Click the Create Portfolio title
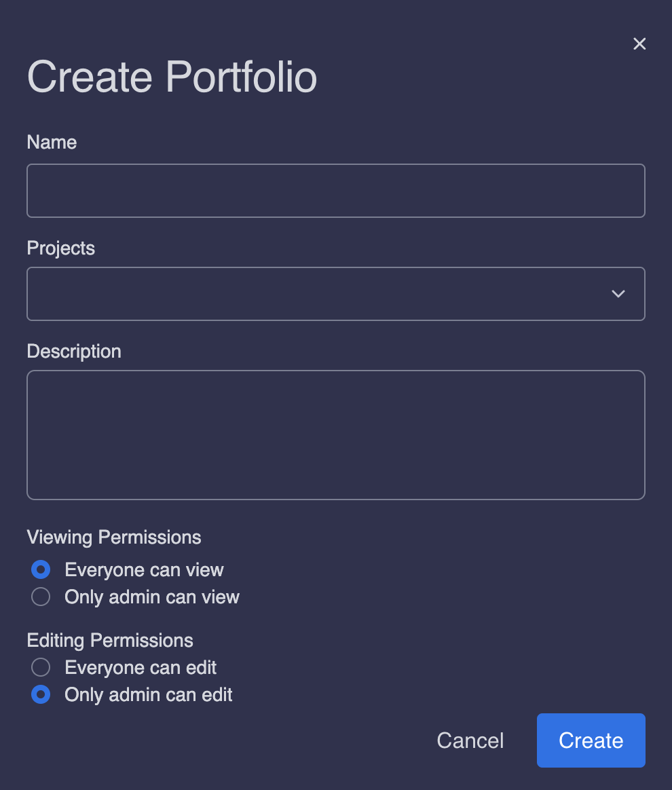The image size is (672, 790). coord(172,77)
